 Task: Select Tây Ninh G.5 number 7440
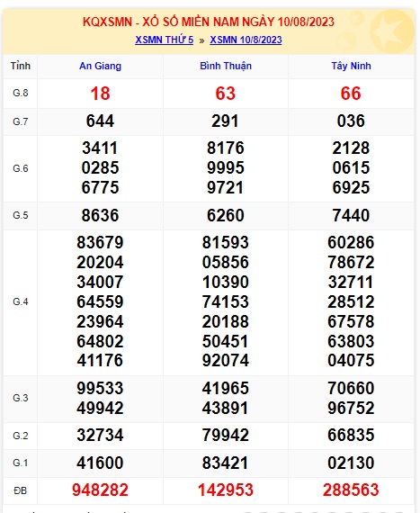click(351, 215)
